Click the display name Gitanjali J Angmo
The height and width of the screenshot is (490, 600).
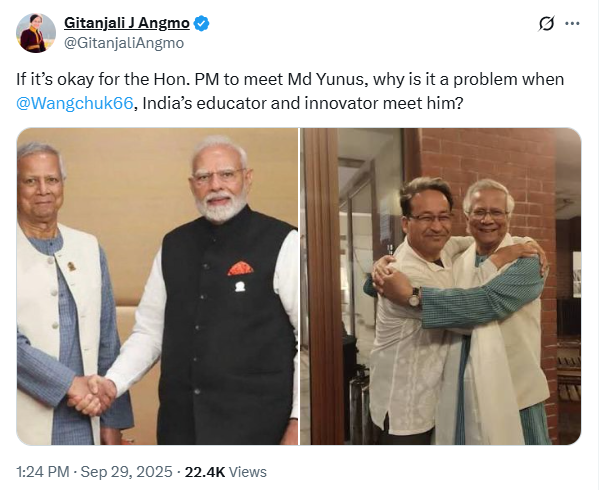click(127, 24)
